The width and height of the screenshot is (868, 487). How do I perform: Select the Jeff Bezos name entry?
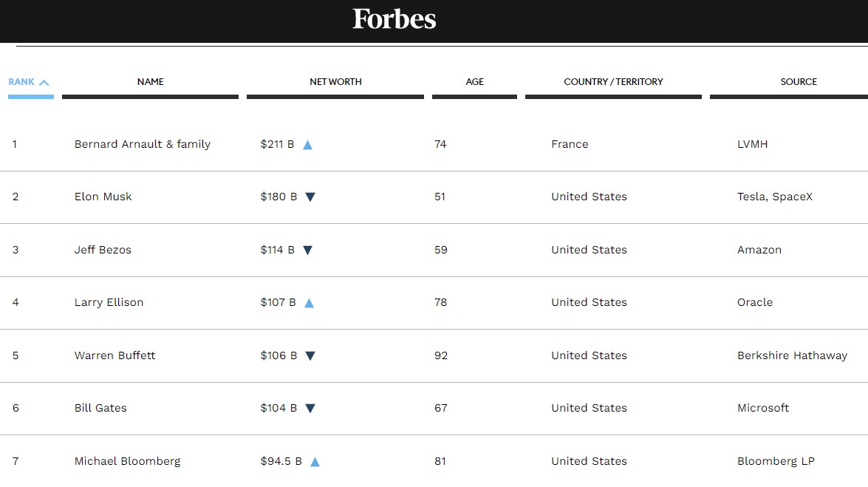click(x=103, y=250)
